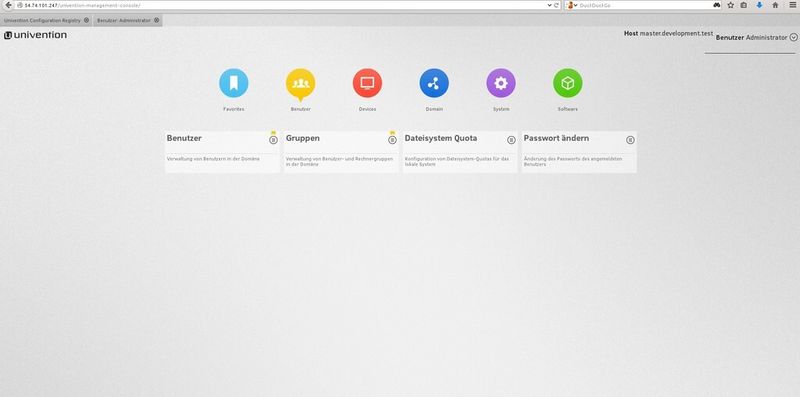Click the Favorites label
Viewport: 800px width, 397px height.
(234, 109)
